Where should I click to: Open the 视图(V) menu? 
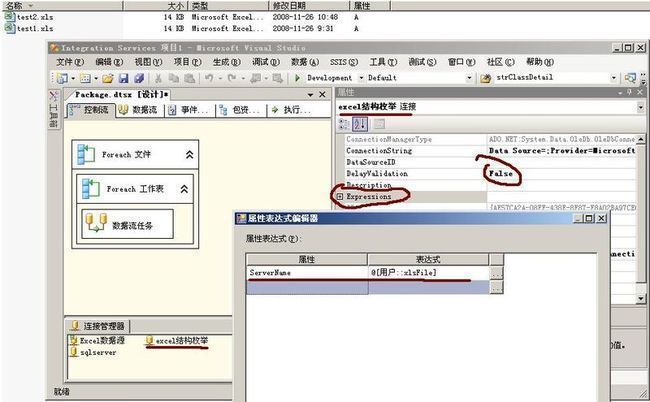coord(148,62)
